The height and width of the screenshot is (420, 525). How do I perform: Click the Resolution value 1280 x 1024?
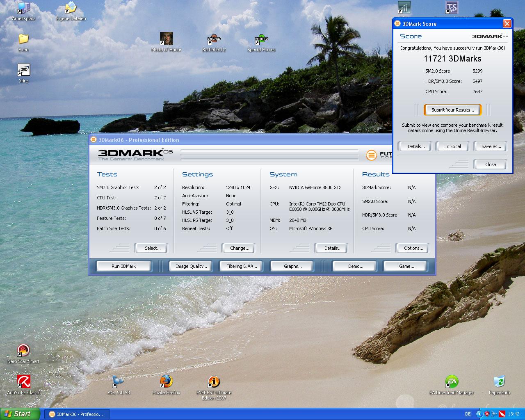pyautogui.click(x=238, y=187)
